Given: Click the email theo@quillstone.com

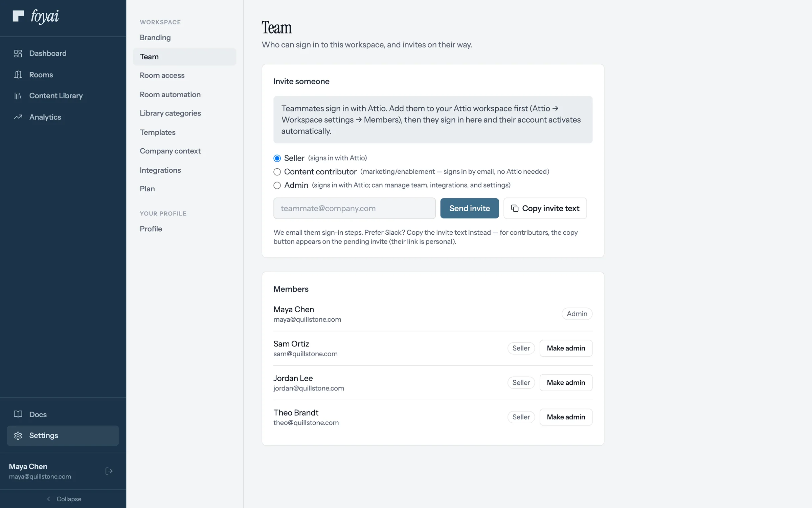Looking at the screenshot, I should click(x=306, y=423).
